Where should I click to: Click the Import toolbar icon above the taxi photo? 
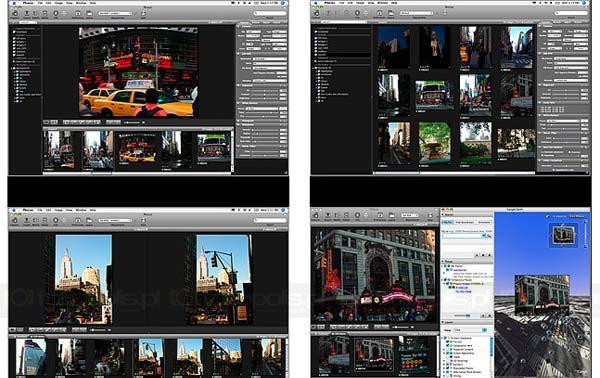27,13
